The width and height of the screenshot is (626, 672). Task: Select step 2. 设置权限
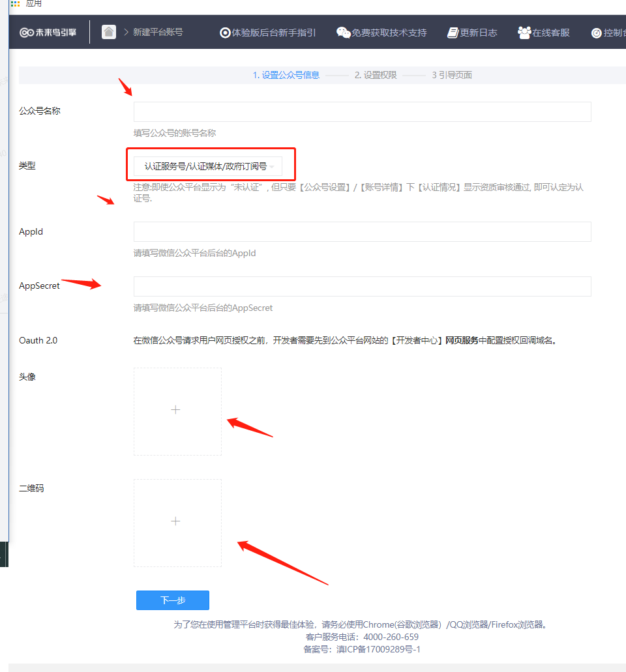(x=376, y=75)
